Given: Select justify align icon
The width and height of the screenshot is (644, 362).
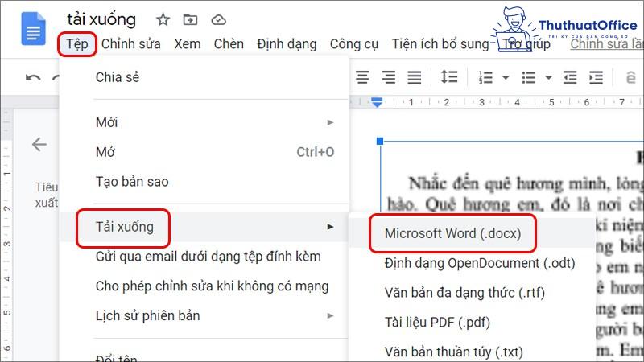Looking at the screenshot, I should pyautogui.click(x=415, y=77).
